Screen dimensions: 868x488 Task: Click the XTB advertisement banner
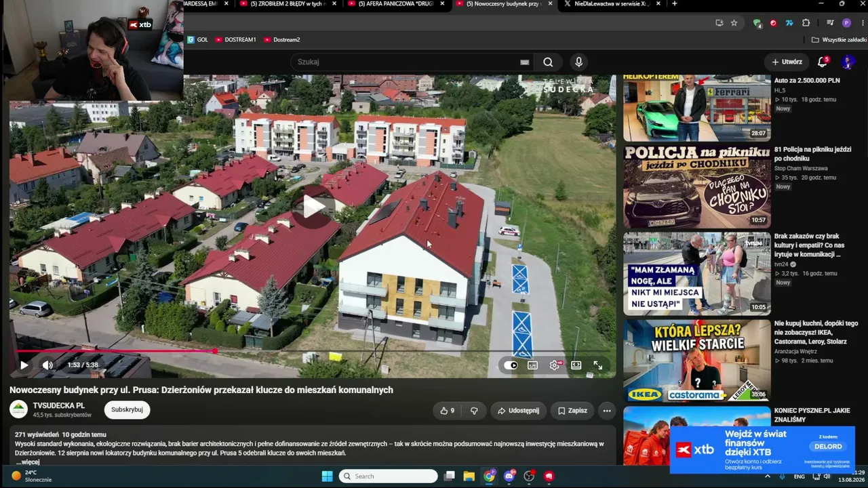click(762, 449)
